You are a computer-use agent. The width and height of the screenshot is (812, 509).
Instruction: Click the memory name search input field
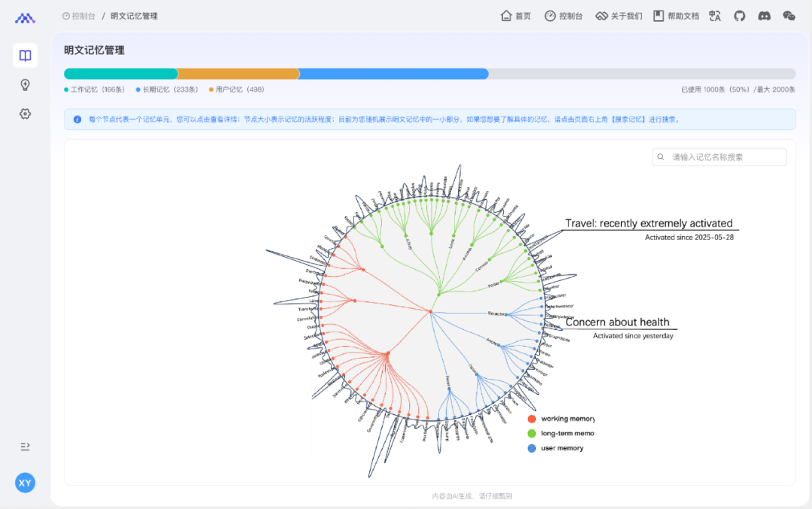coord(720,157)
